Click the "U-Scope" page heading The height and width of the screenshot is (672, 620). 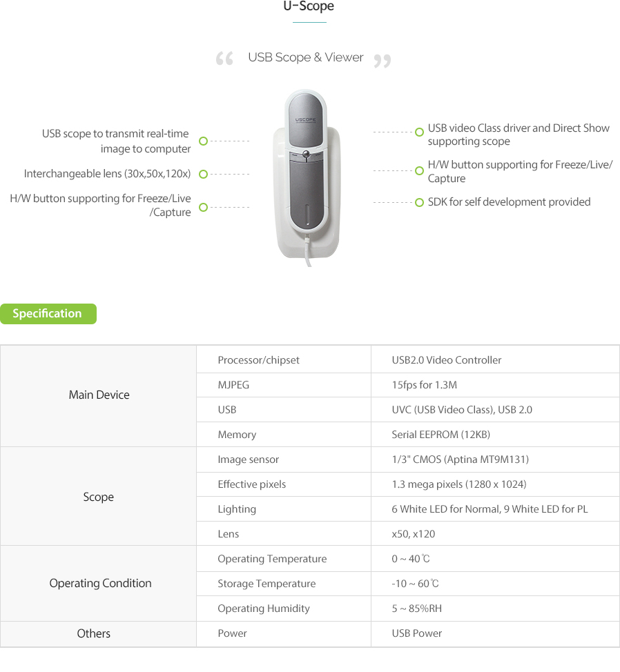(309, 7)
